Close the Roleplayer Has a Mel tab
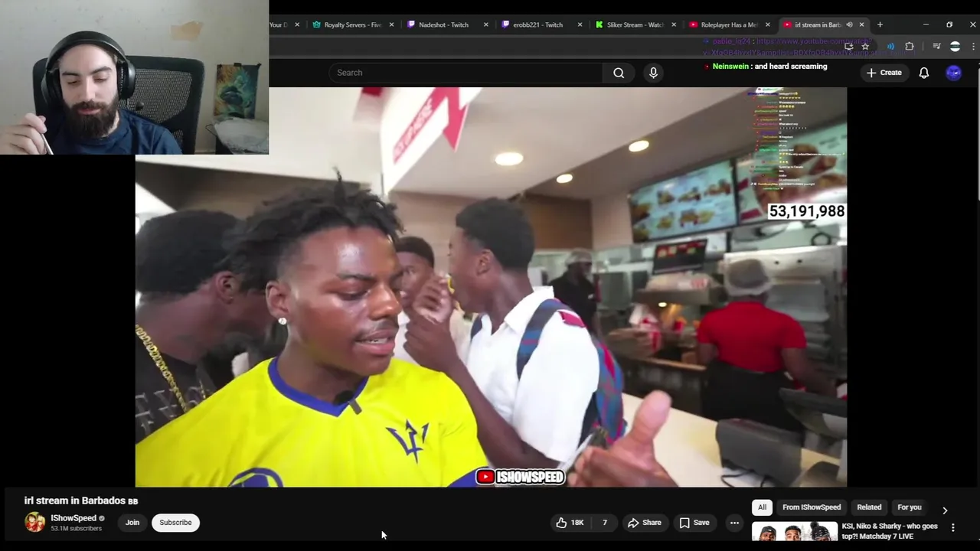Screen dimensions: 980x551 768,24
